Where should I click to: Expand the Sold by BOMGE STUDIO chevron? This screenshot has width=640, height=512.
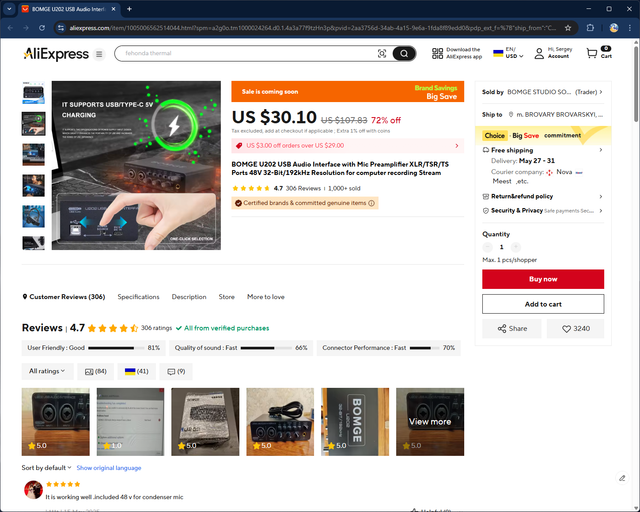601,92
